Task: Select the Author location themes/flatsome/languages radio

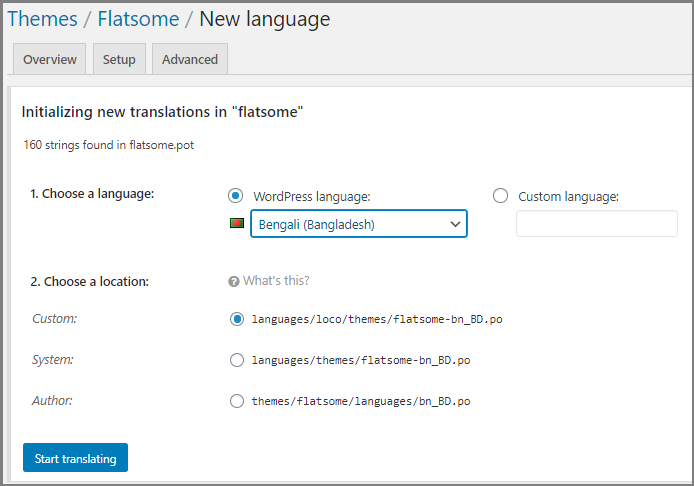Action: point(237,401)
